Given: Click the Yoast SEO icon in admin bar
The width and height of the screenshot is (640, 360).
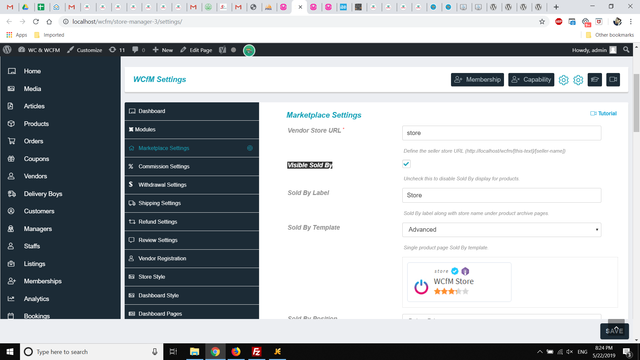Looking at the screenshot, I should click(222, 50).
